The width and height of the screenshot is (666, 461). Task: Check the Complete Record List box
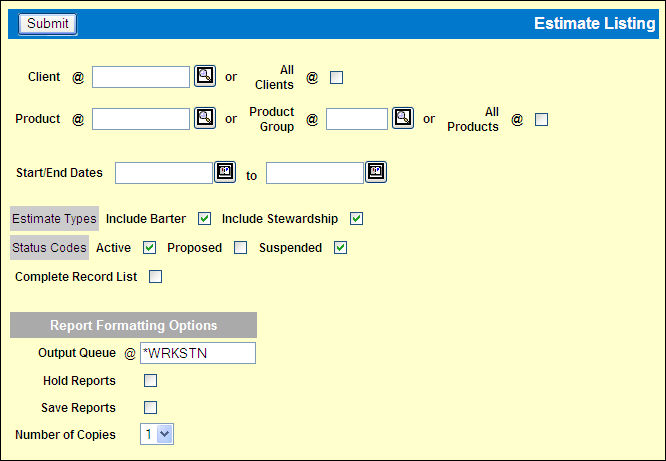coord(155,277)
